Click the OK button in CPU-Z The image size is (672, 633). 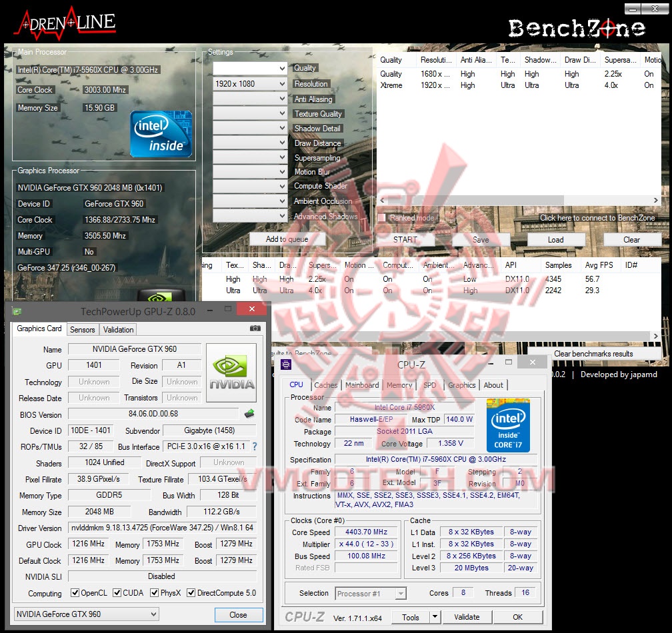[x=518, y=617]
